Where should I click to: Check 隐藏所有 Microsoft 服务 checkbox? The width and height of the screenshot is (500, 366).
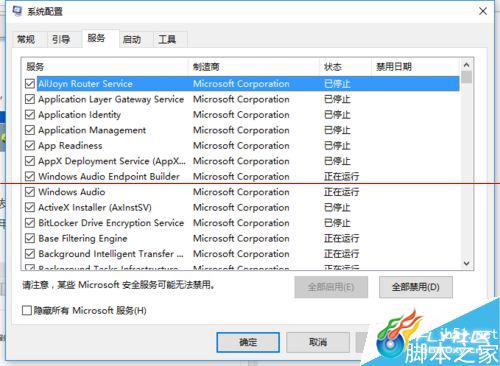coord(27,311)
